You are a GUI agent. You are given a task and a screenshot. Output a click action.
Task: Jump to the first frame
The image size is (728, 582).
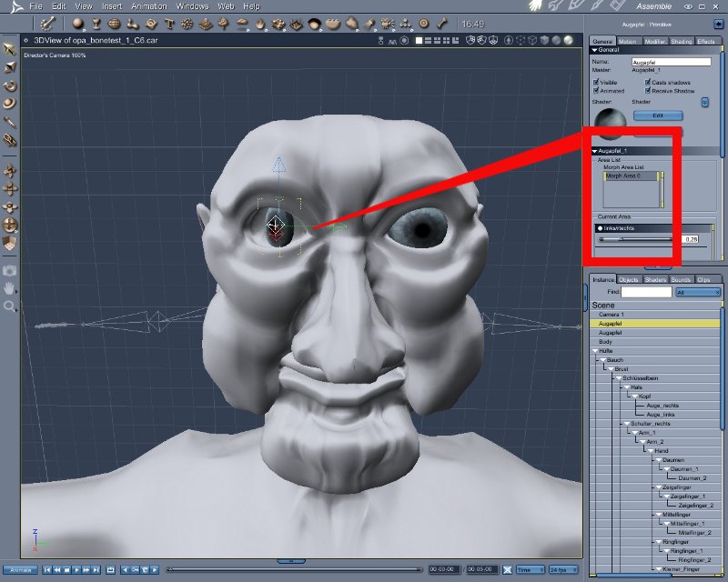pyautogui.click(x=47, y=569)
